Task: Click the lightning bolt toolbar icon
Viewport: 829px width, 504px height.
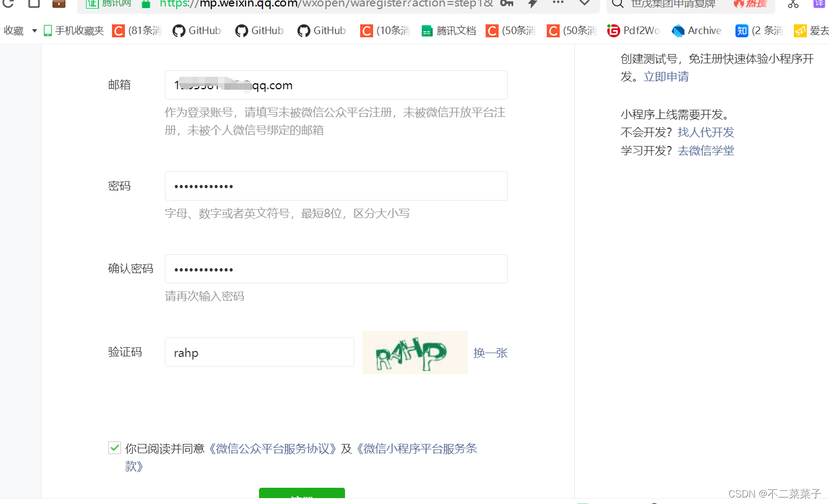Action: click(x=532, y=4)
